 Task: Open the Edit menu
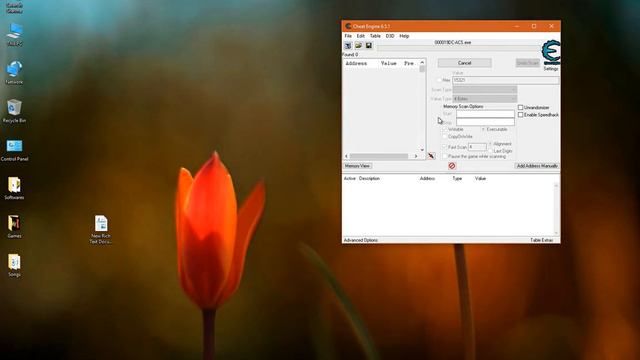coord(360,36)
